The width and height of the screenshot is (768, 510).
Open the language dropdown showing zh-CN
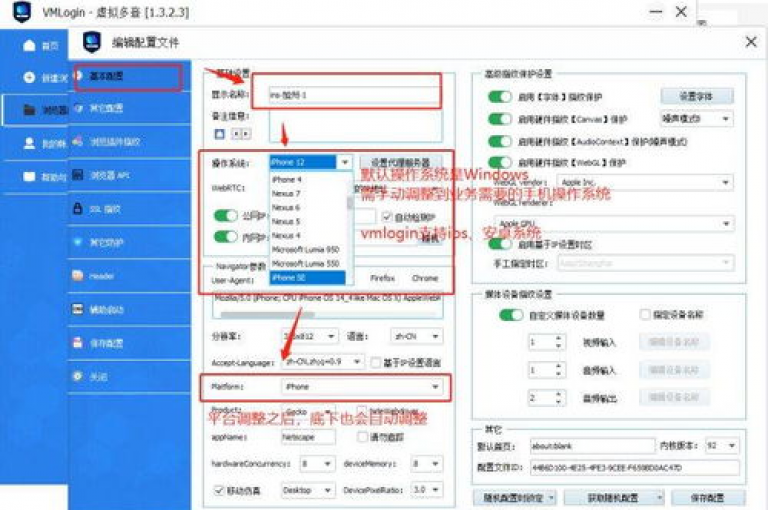pos(416,336)
